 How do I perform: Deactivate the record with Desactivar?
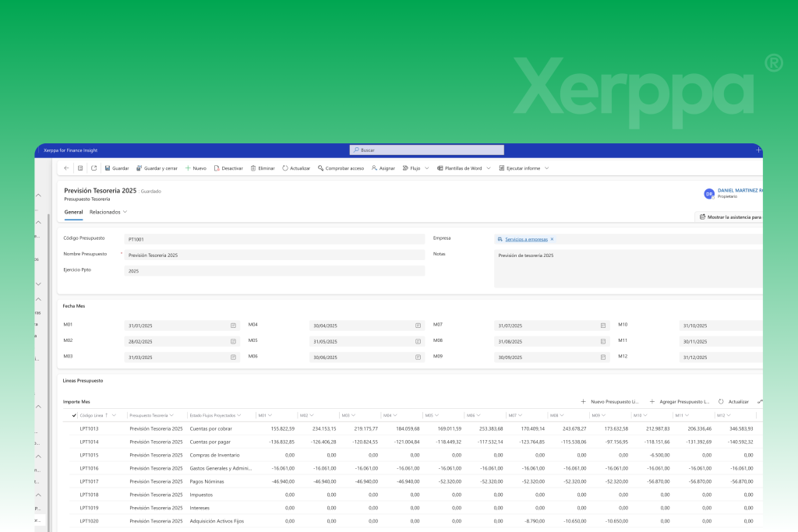(x=228, y=168)
